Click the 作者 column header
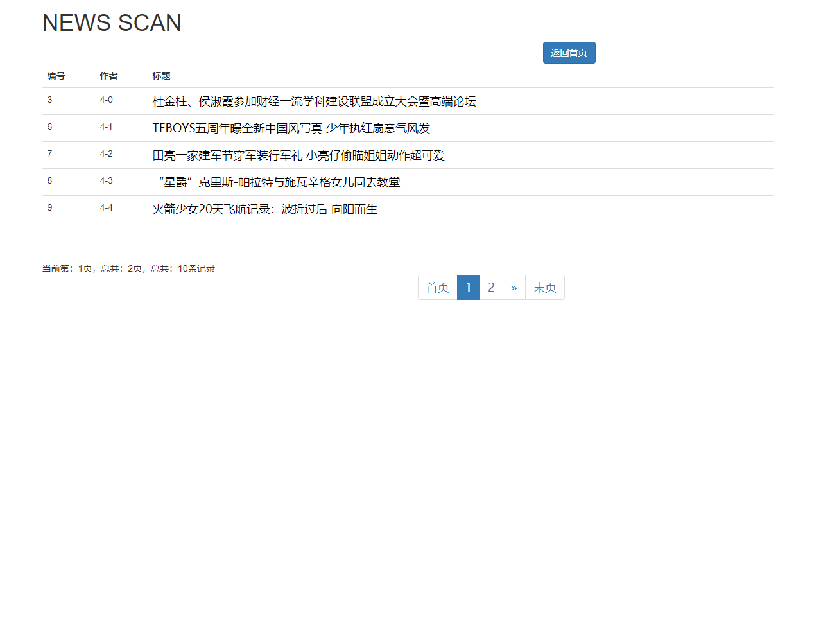The height and width of the screenshot is (644, 821). pyautogui.click(x=108, y=75)
